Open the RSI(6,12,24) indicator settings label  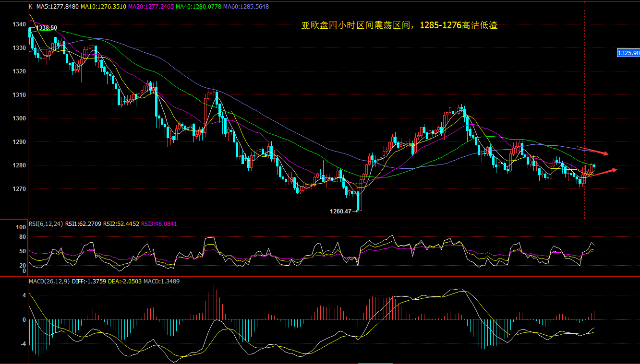(46, 223)
